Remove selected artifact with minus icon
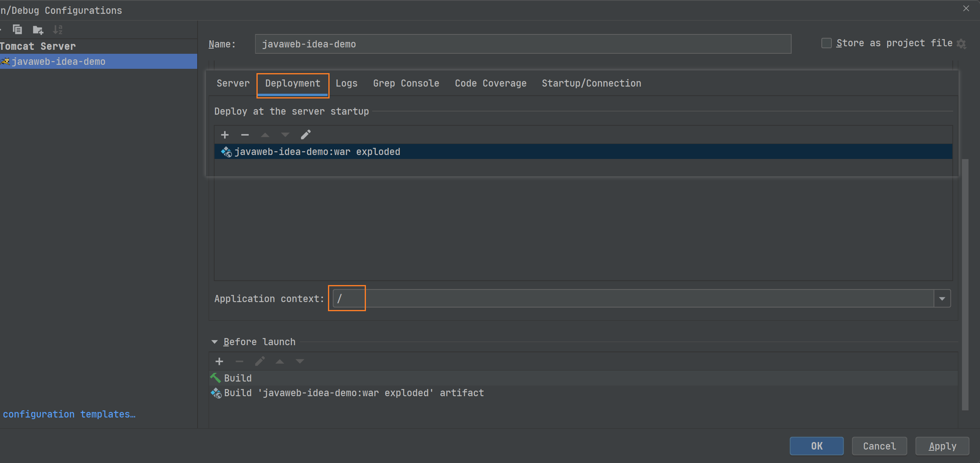Image resolution: width=980 pixels, height=463 pixels. pyautogui.click(x=245, y=135)
